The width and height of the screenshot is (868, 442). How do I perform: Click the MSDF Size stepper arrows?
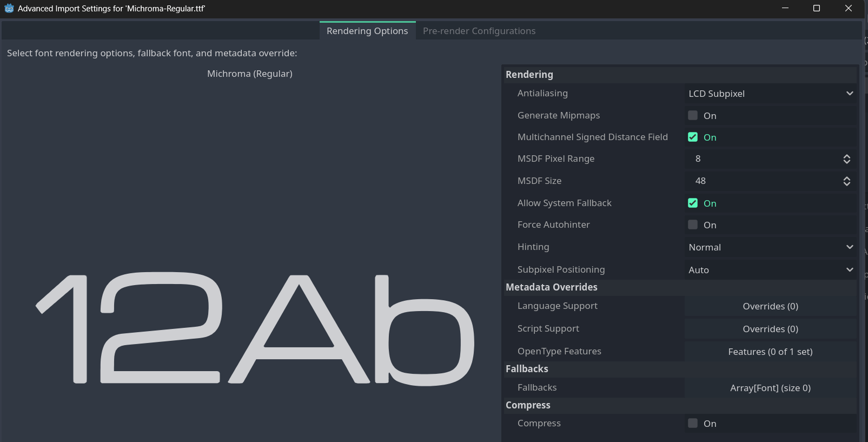click(x=846, y=181)
